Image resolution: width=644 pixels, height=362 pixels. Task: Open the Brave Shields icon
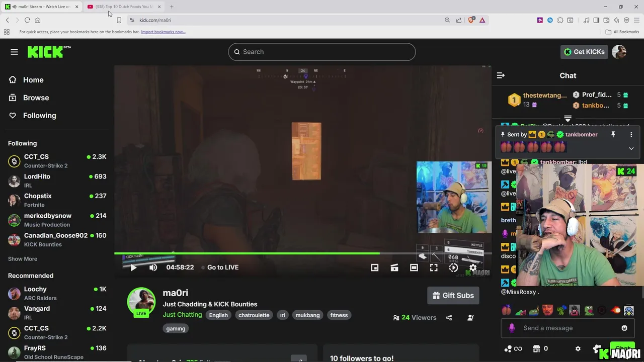coord(471,20)
